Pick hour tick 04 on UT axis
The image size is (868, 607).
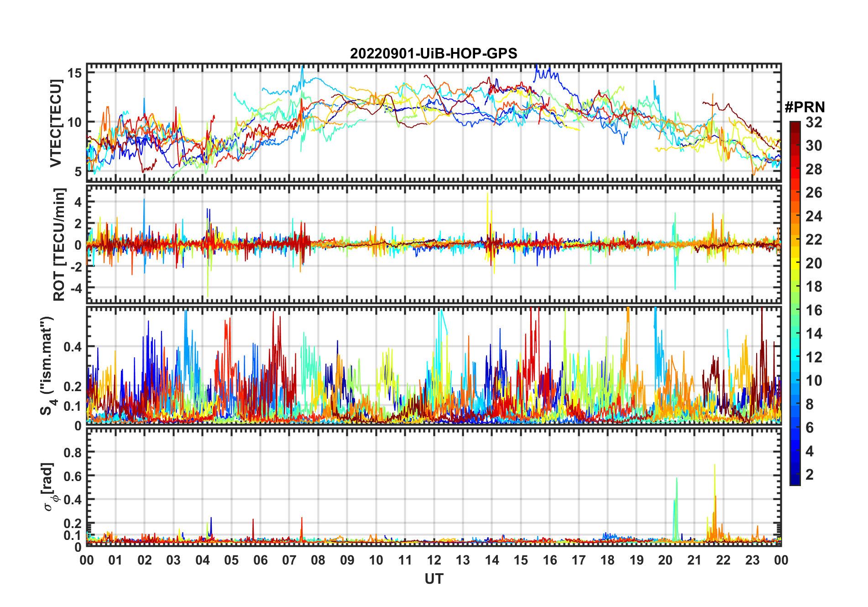203,560
